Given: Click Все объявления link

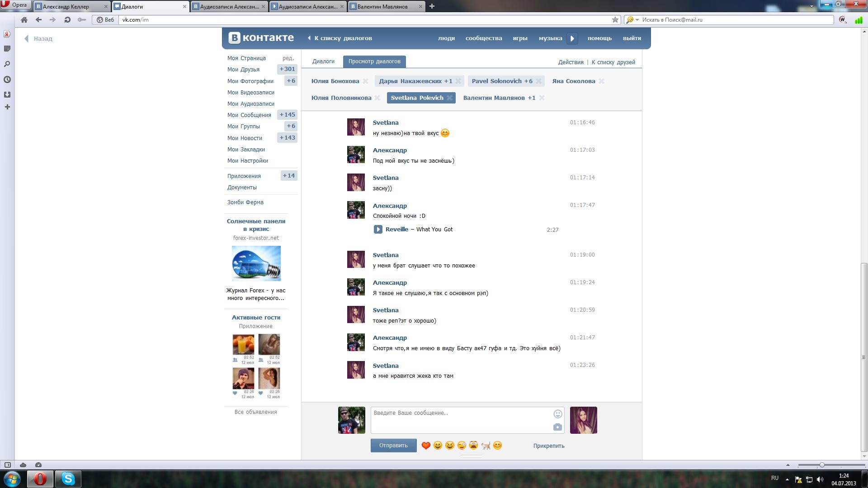Looking at the screenshot, I should [255, 412].
